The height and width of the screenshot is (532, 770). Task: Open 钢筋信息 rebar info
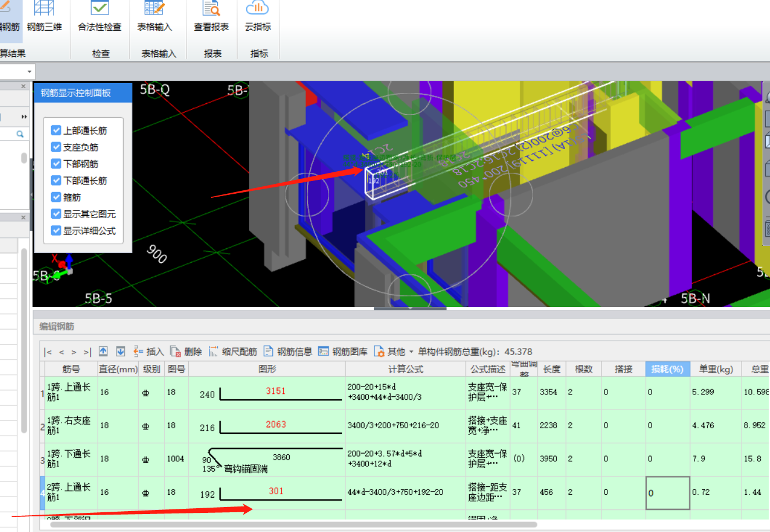(288, 352)
